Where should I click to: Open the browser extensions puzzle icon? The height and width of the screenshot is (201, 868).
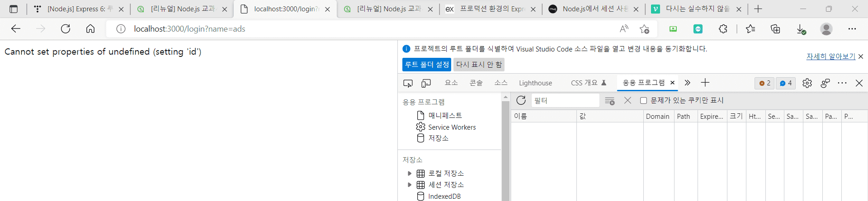coord(723,29)
